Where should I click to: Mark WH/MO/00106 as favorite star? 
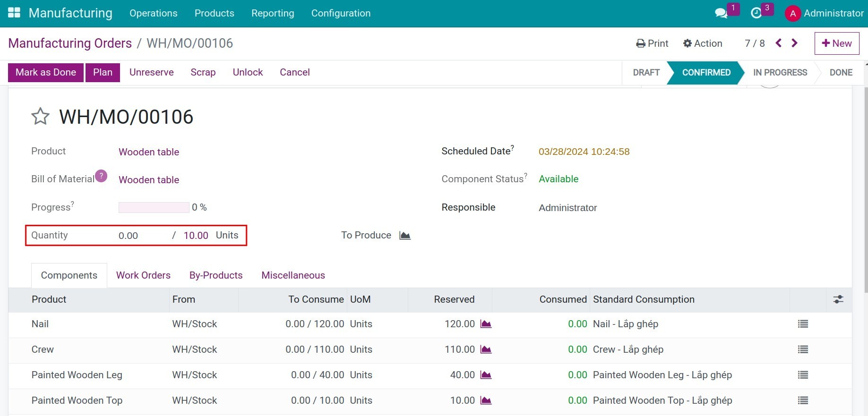[41, 117]
